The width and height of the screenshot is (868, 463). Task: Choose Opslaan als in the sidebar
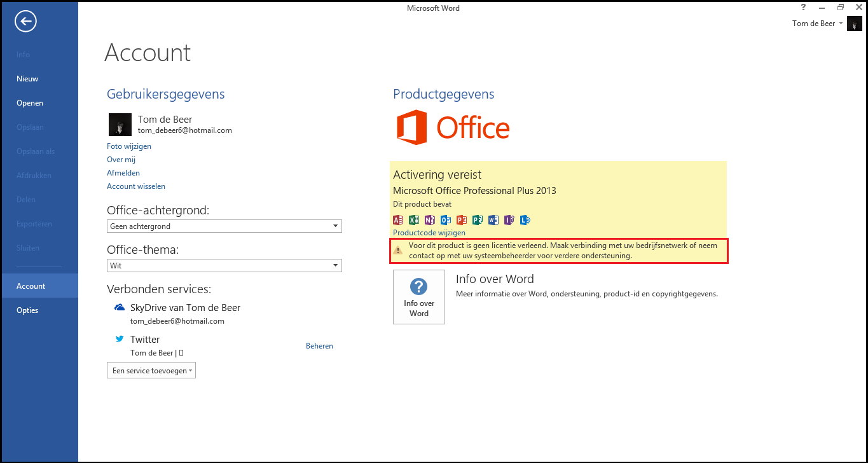[39, 151]
